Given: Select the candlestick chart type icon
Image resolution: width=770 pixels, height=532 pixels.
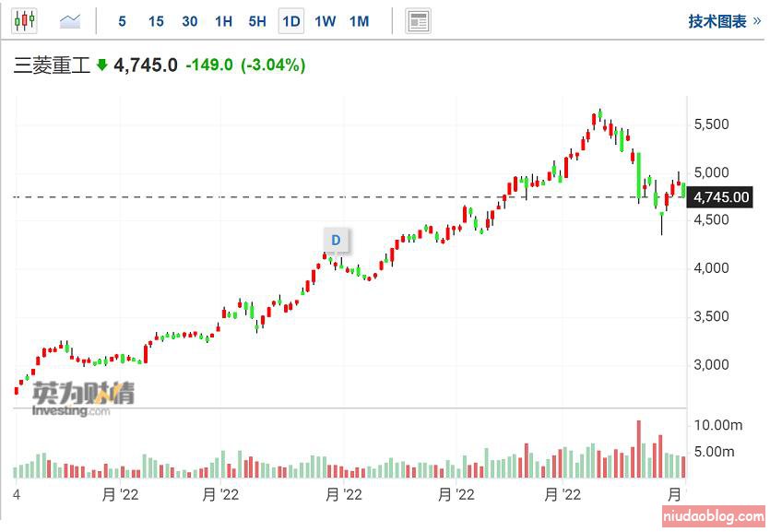Looking at the screenshot, I should click(24, 21).
